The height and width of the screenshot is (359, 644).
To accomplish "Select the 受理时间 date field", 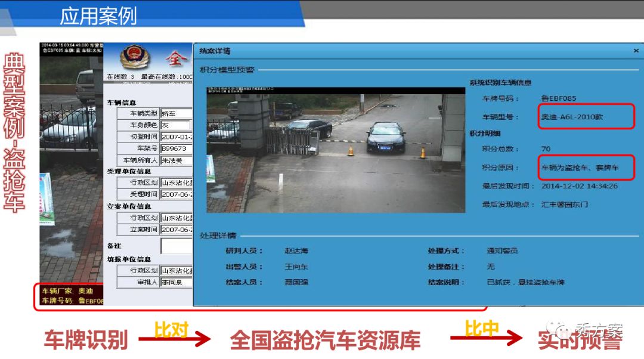I will click(x=176, y=194).
